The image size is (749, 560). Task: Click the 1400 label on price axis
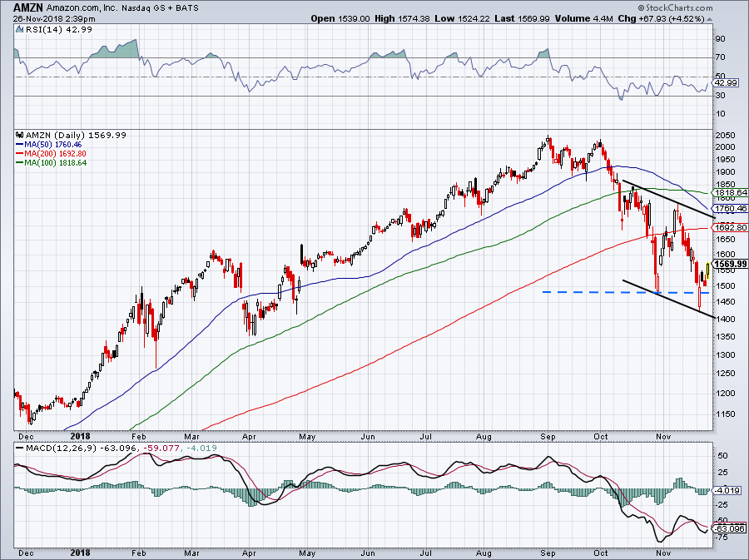click(x=725, y=319)
